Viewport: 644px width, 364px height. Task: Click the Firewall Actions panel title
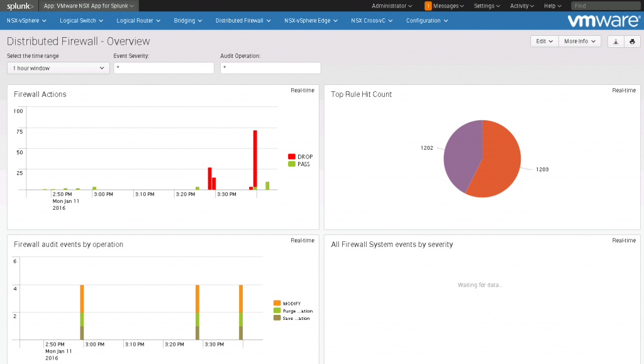(40, 94)
